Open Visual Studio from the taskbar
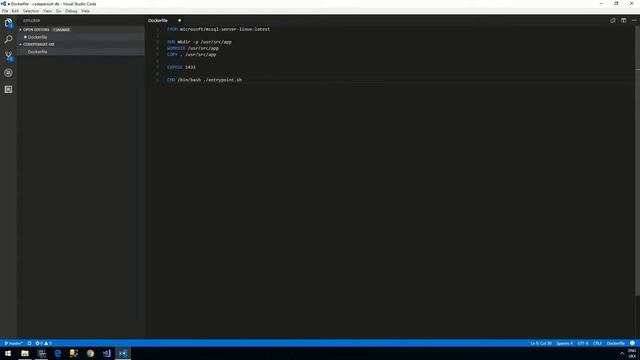 (107, 353)
